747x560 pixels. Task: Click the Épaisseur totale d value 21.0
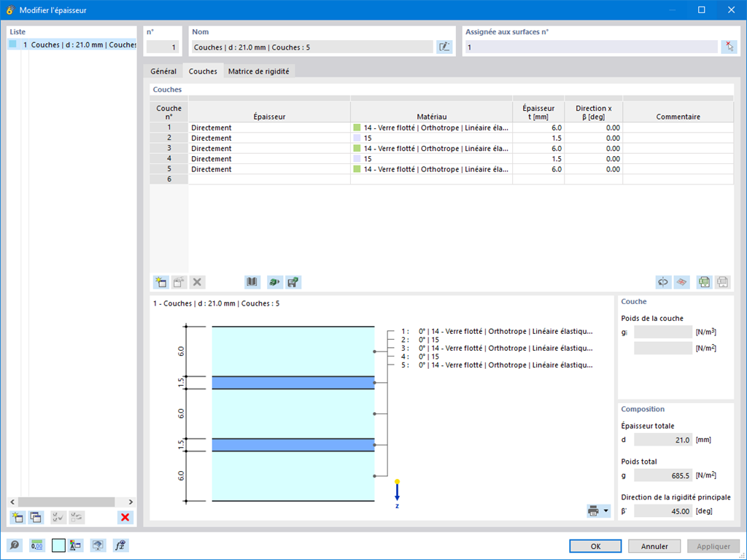tap(662, 440)
